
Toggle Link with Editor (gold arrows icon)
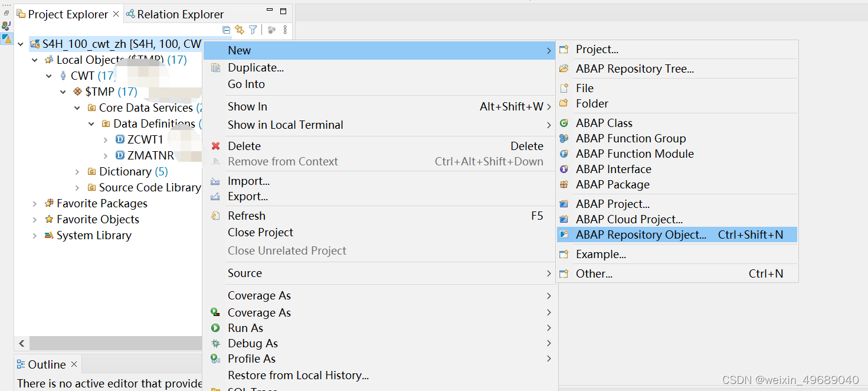click(x=240, y=30)
